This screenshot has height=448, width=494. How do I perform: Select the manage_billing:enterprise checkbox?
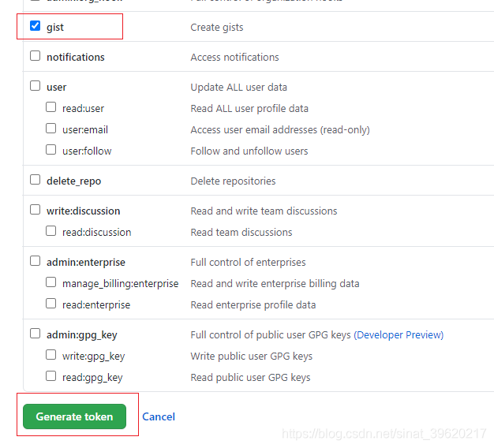51,282
